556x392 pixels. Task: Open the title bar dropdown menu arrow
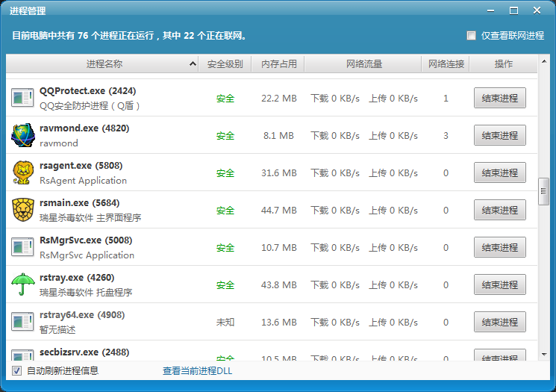coord(490,10)
